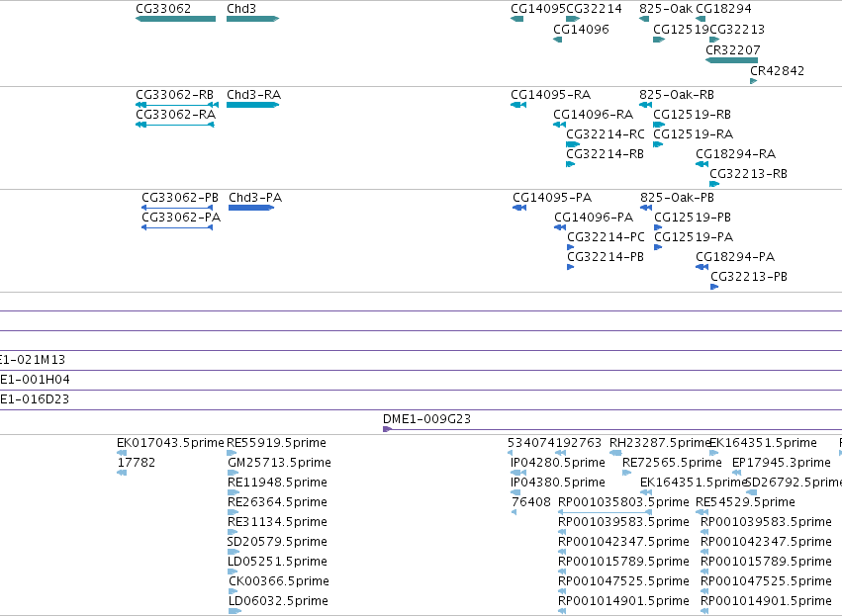
Task: Select the CG14096 gene label
Action: 581,30
